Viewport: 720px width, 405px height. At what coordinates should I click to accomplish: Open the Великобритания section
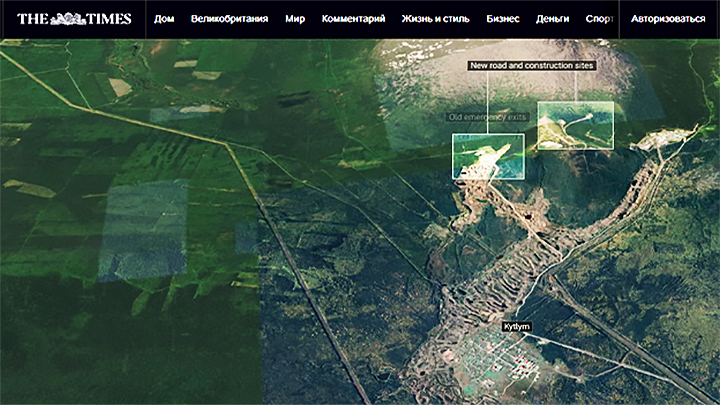[229, 19]
